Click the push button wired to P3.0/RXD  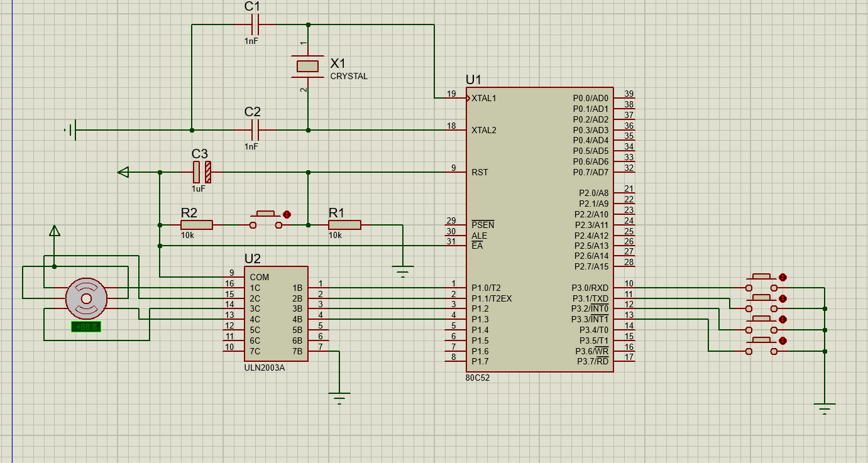tap(762, 282)
